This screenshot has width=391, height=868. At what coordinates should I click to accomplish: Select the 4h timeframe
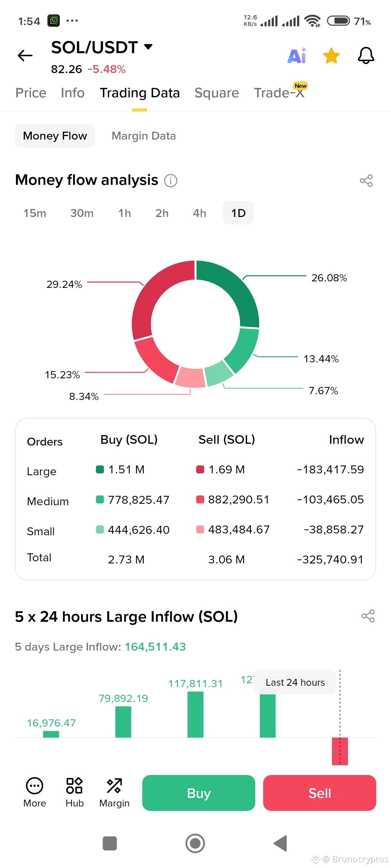[x=199, y=213]
